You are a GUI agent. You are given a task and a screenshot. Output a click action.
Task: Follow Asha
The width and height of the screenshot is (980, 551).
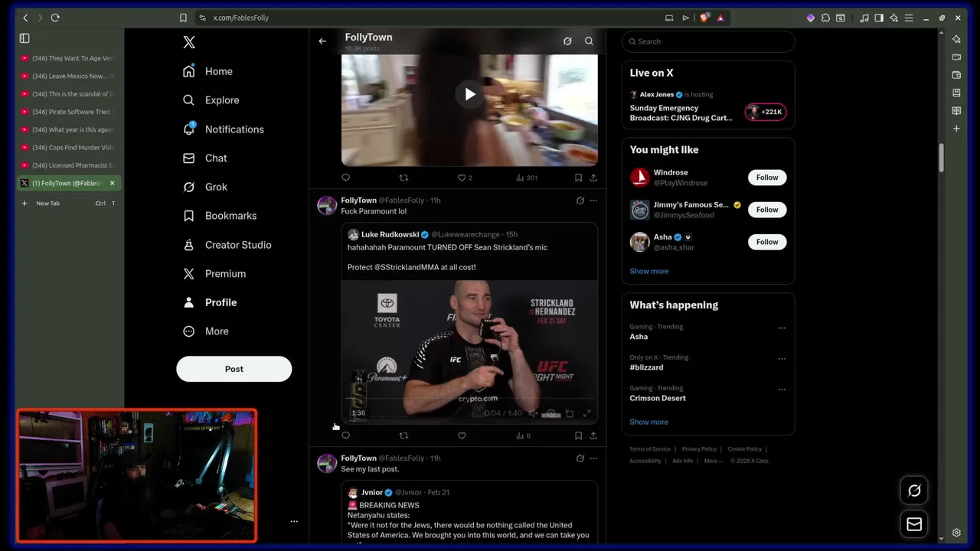tap(766, 242)
